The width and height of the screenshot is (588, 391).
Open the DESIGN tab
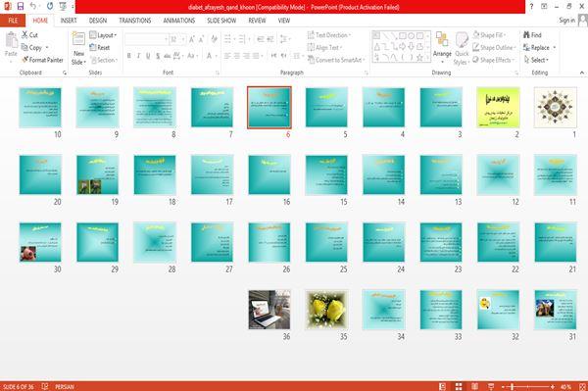pos(98,21)
